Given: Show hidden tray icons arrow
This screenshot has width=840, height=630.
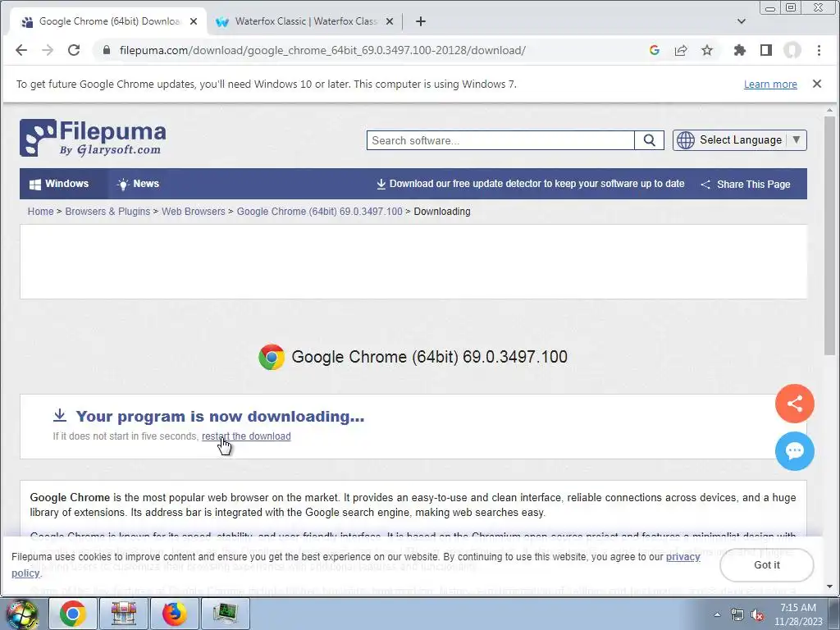Looking at the screenshot, I should [717, 615].
